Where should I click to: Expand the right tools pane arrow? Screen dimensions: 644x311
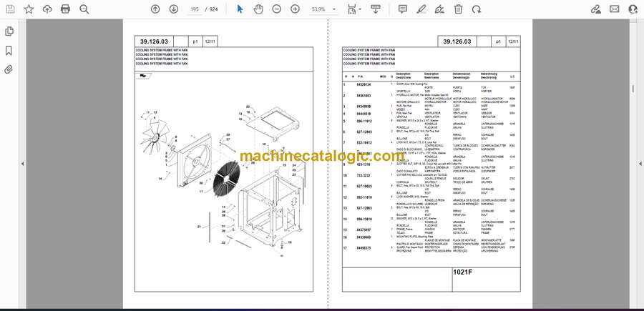[640, 164]
